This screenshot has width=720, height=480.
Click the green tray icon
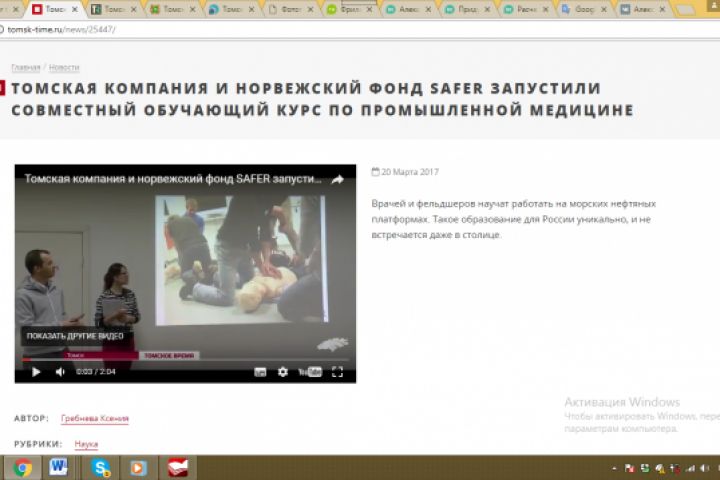point(645,469)
